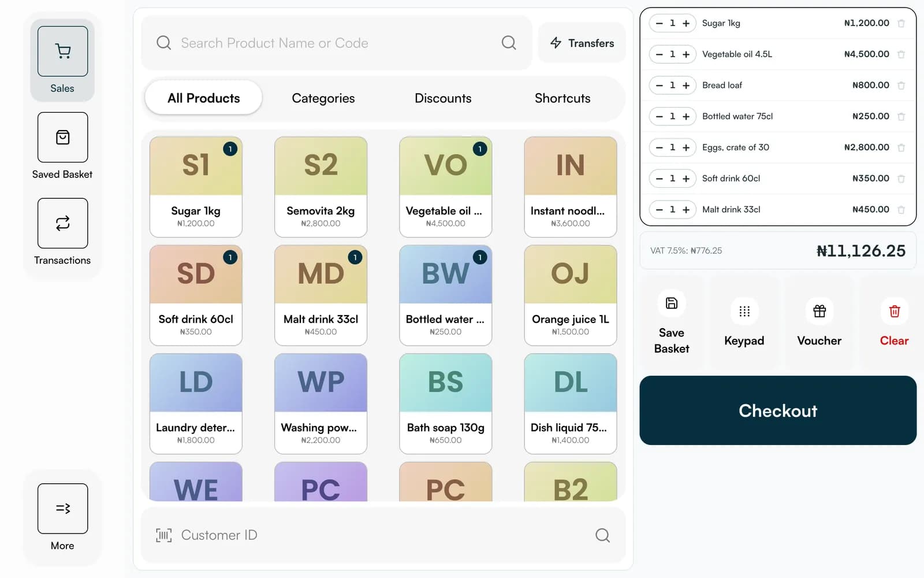Screen dimensions: 924x578
Task: Add Orange juice 1L product tile
Action: pyautogui.click(x=571, y=295)
